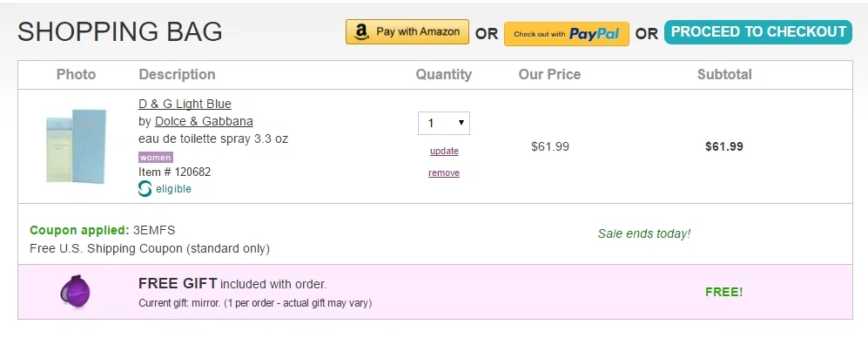Viewport: 868px width, 338px height.
Task: Click the Amazon logo in pay button
Action: 361,32
